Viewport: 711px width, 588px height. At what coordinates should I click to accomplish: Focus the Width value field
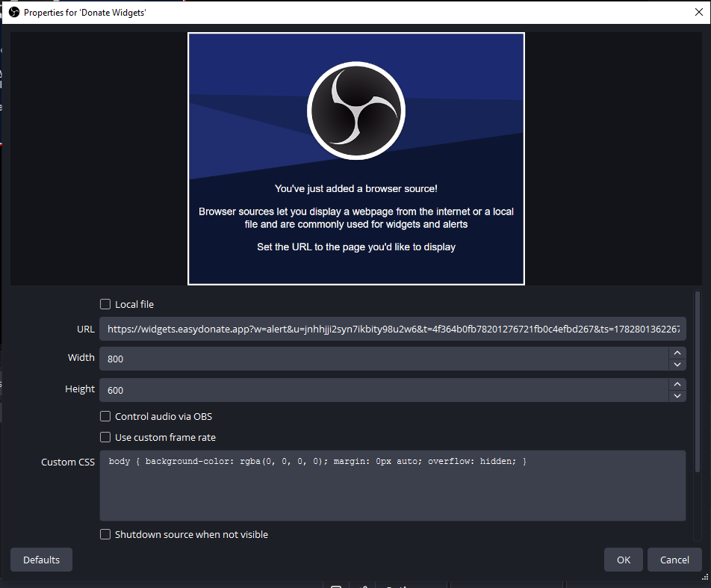pos(384,359)
